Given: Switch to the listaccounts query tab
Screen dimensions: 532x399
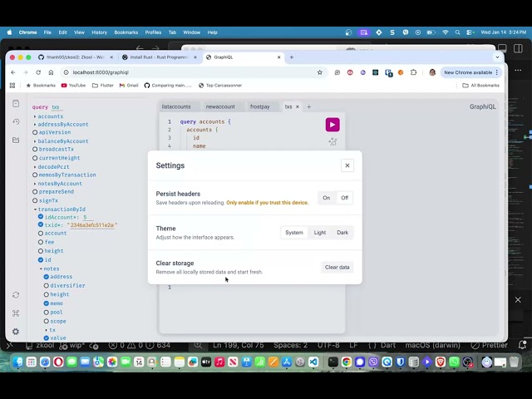Looking at the screenshot, I should click(x=176, y=106).
